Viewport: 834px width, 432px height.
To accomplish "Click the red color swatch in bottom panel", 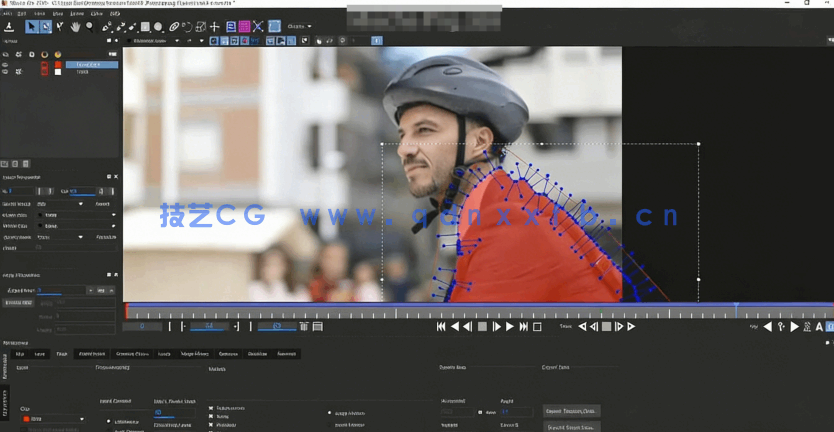I will (26, 419).
